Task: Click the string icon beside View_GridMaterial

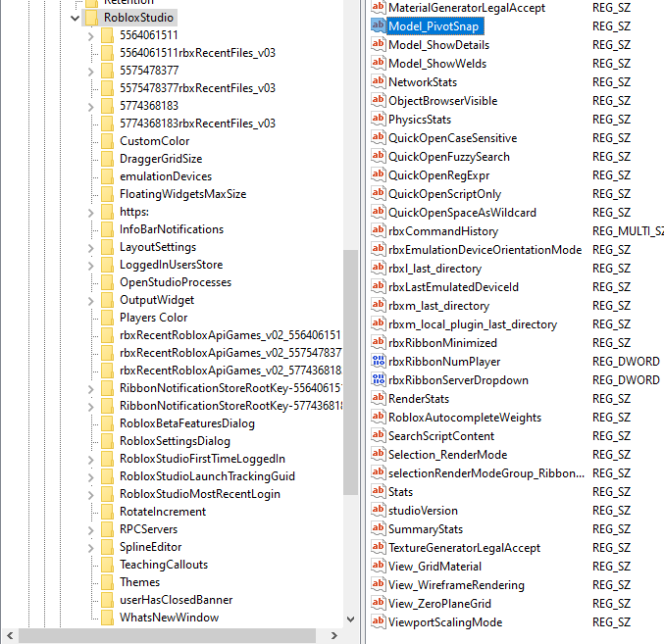Action: [378, 566]
